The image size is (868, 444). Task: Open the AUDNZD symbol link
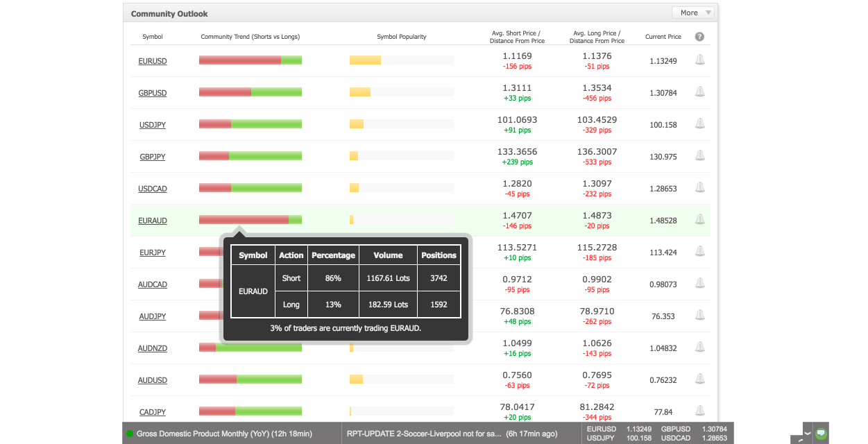[x=153, y=348]
